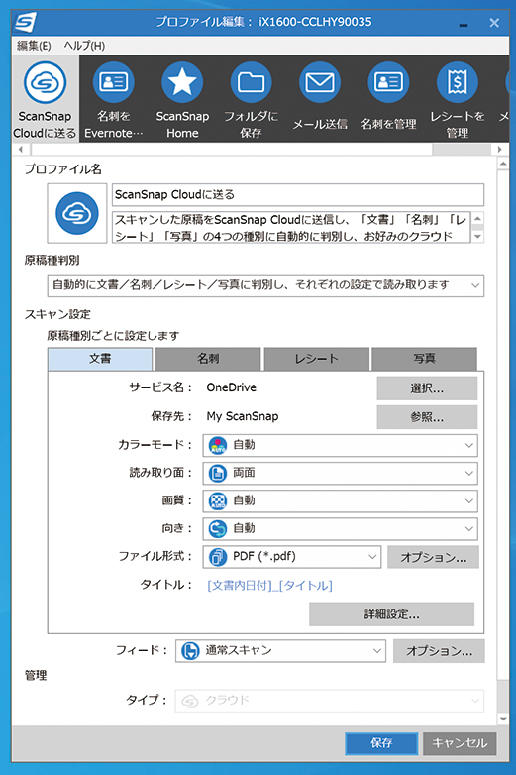
Task: Open the 画質 dropdown
Action: [340, 501]
